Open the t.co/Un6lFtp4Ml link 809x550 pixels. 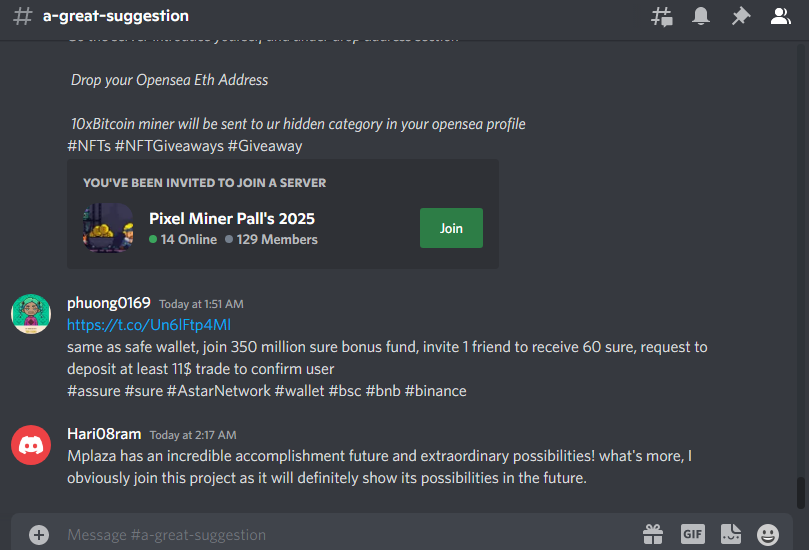tap(149, 325)
